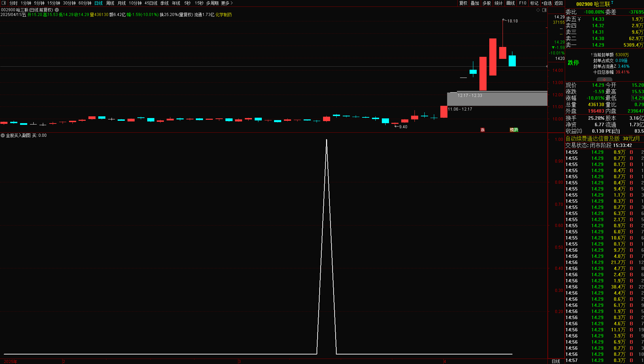Click the 返回 back button

coord(559,3)
